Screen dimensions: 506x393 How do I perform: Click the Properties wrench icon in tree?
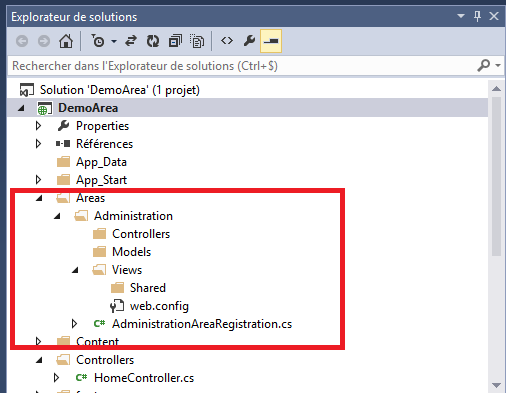(x=63, y=126)
